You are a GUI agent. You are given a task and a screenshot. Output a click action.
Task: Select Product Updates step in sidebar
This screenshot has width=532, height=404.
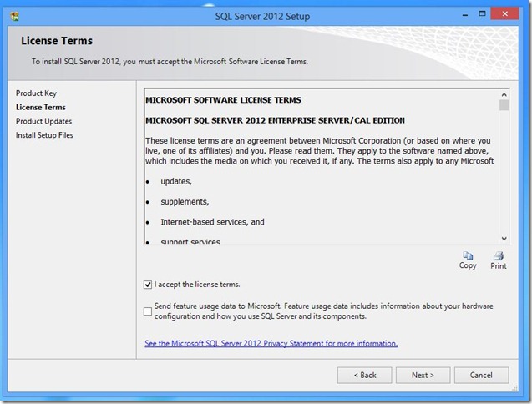tap(43, 121)
